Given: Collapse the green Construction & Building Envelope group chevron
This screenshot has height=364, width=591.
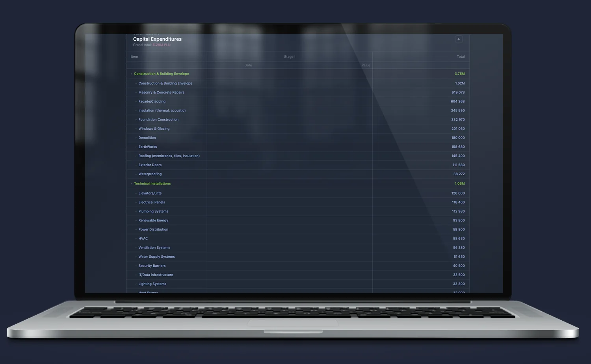Looking at the screenshot, I should (132, 74).
